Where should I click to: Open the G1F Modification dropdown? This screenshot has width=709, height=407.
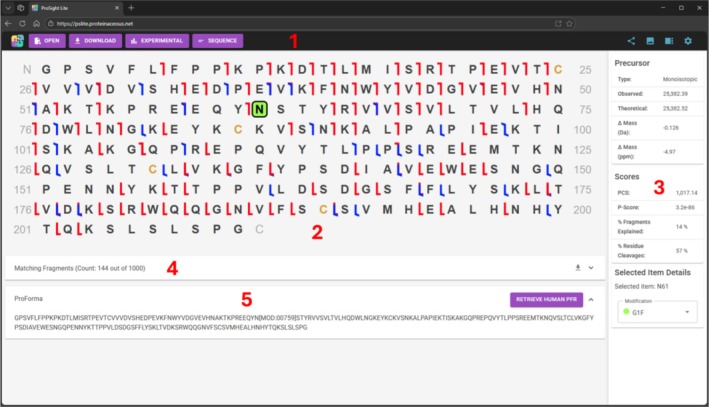[657, 312]
